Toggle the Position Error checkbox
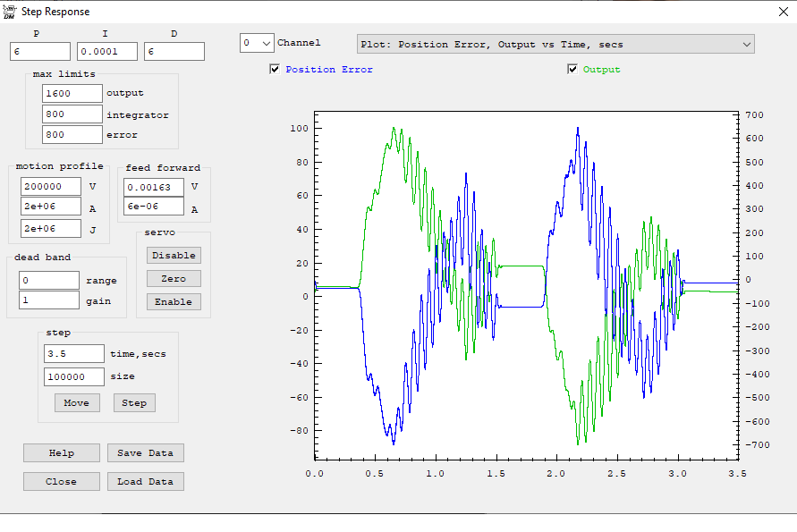This screenshot has width=797, height=532. pos(275,70)
